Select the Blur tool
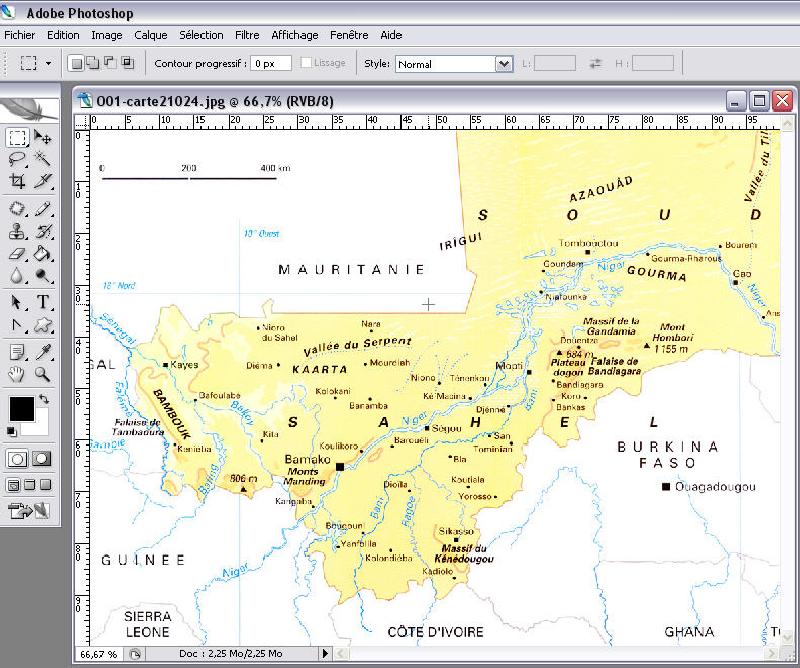Viewport: 800px width, 668px height. tap(17, 276)
